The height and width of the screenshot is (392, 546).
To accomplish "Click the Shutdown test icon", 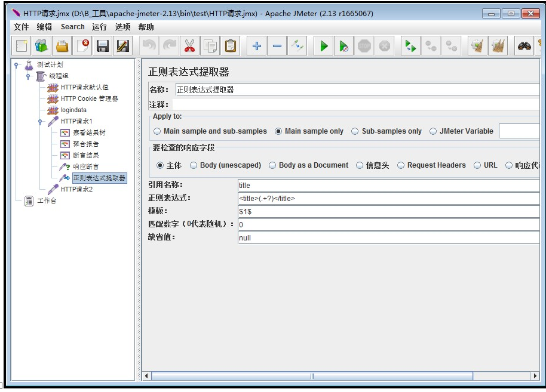I will click(x=385, y=46).
